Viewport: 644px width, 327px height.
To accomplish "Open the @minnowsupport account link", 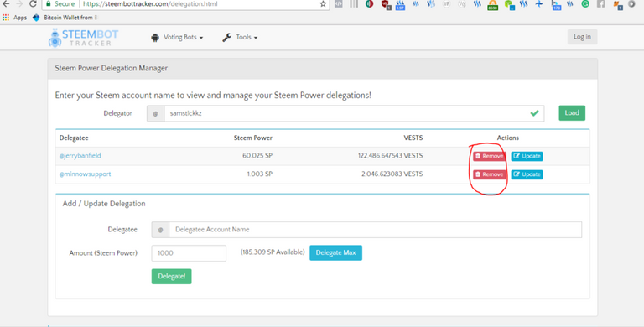I will 85,174.
